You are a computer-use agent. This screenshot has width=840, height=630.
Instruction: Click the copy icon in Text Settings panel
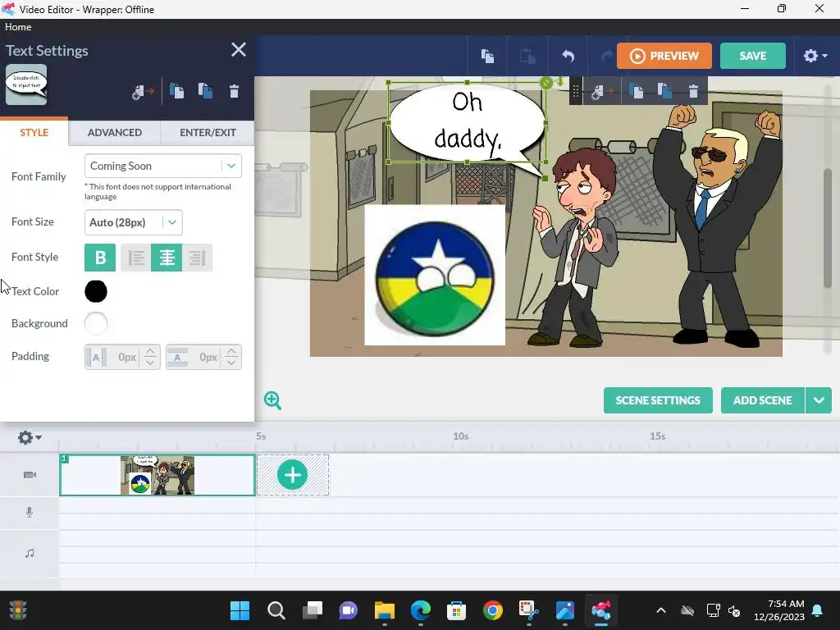pyautogui.click(x=177, y=91)
